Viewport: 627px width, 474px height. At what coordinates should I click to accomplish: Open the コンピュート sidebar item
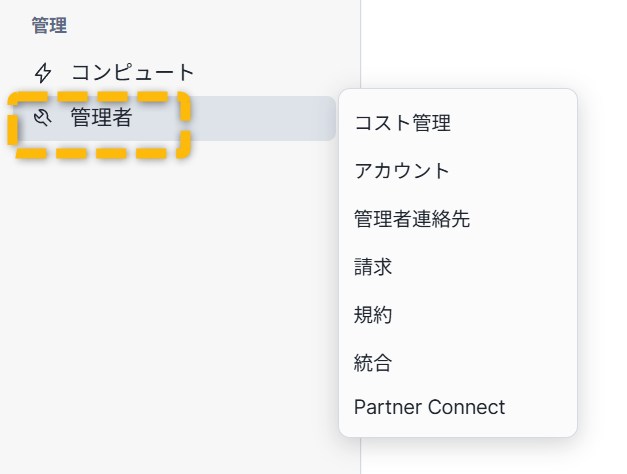click(132, 73)
